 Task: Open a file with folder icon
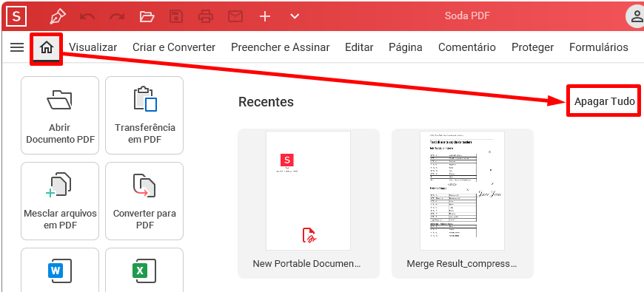[x=147, y=16]
